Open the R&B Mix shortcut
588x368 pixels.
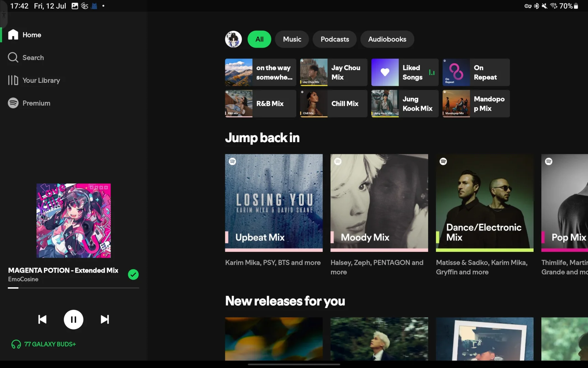coord(261,104)
